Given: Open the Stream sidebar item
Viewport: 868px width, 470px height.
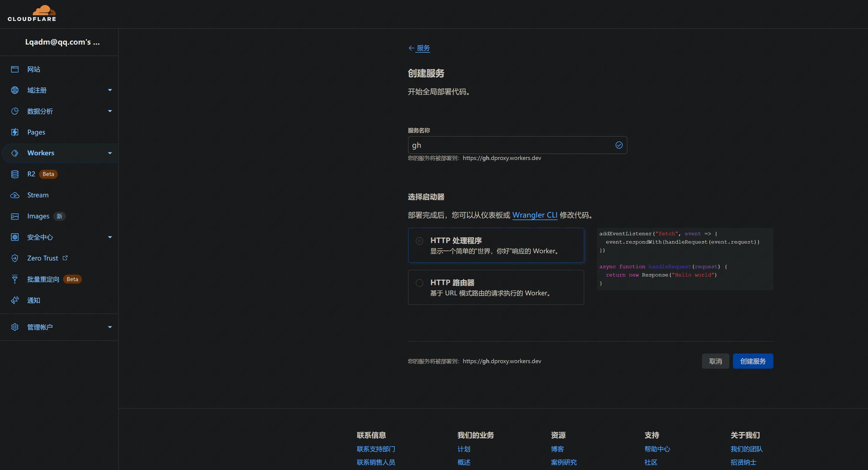Looking at the screenshot, I should click(x=59, y=195).
